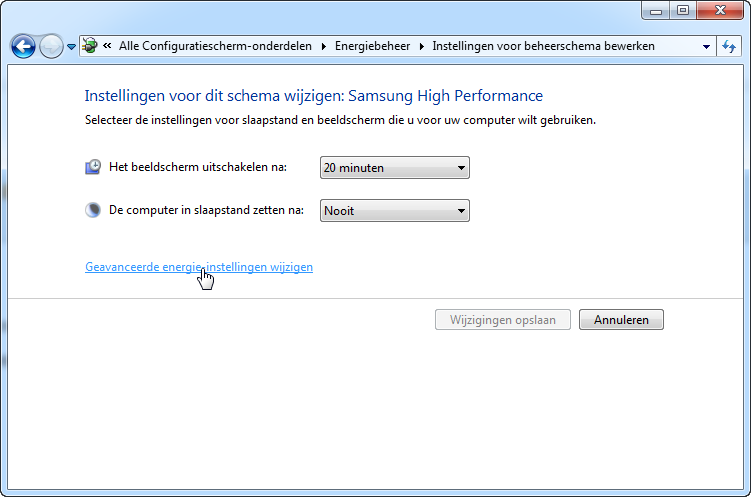
Task: Go back with the blue Back arrow
Action: pyautogui.click(x=23, y=46)
